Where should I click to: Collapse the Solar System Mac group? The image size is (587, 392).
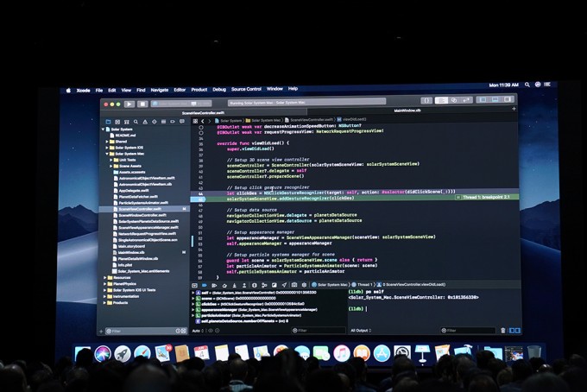108,154
